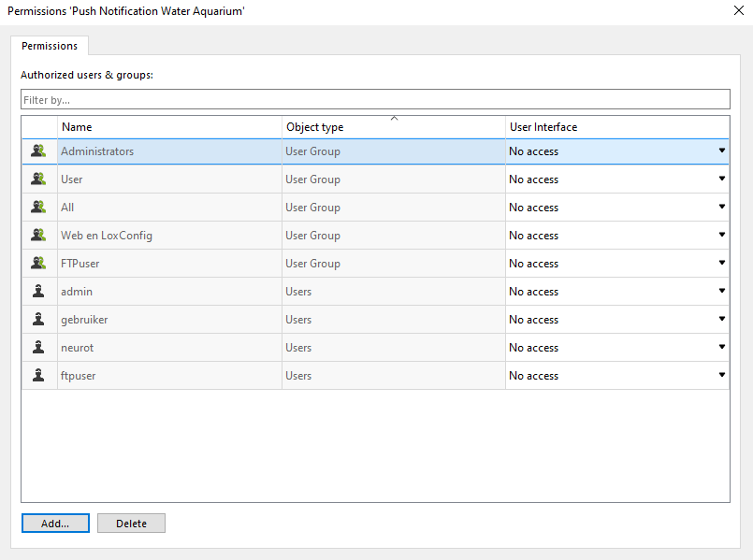This screenshot has height=560, width=753.
Task: Click the neurot user icon
Action: pos(38,348)
